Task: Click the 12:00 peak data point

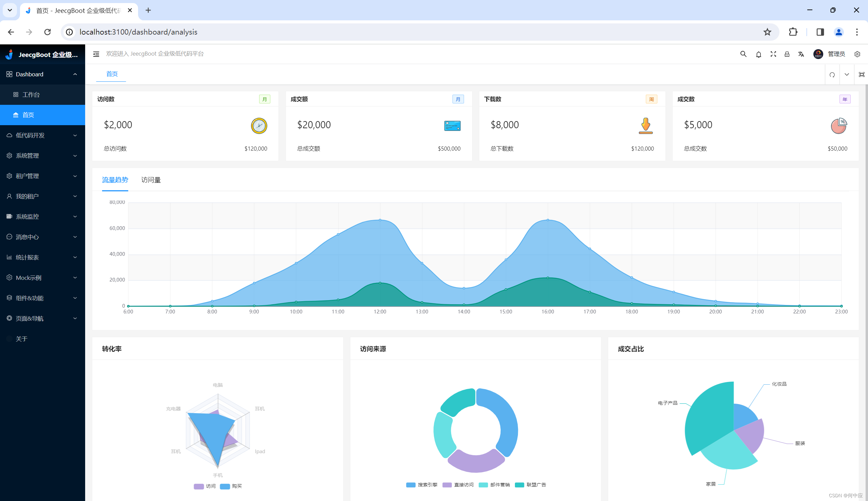Action: tap(380, 220)
